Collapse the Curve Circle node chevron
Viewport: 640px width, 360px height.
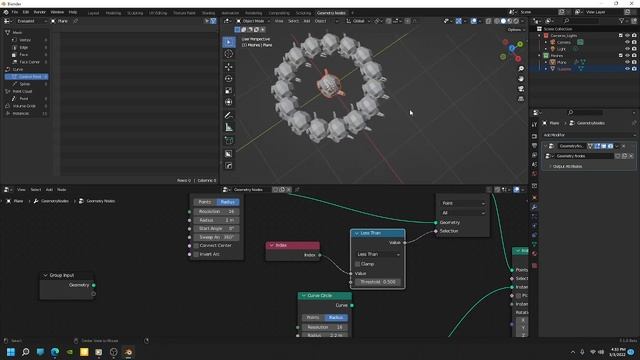point(303,296)
